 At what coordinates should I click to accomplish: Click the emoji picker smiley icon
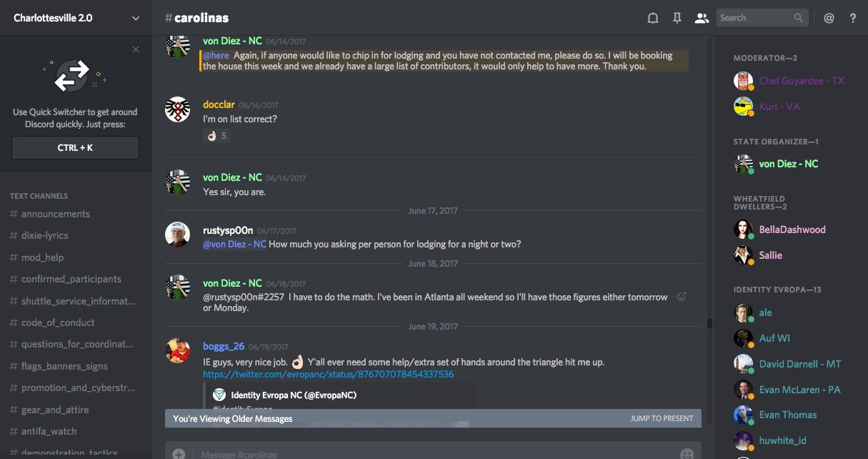coord(687,453)
